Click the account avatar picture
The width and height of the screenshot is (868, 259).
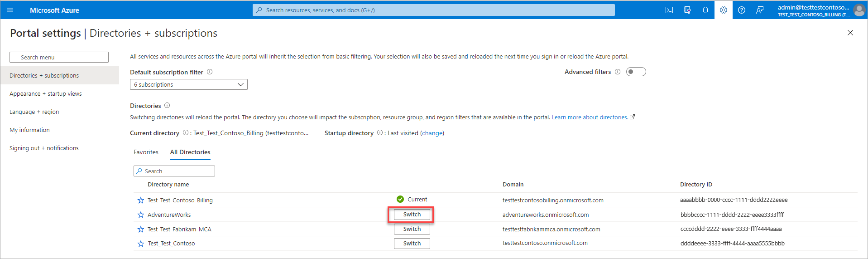coord(859,10)
